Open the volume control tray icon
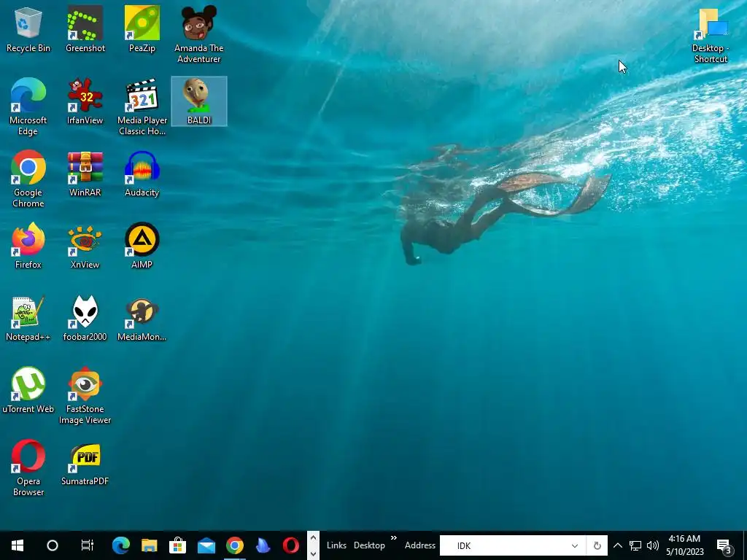The image size is (747, 560). click(653, 545)
